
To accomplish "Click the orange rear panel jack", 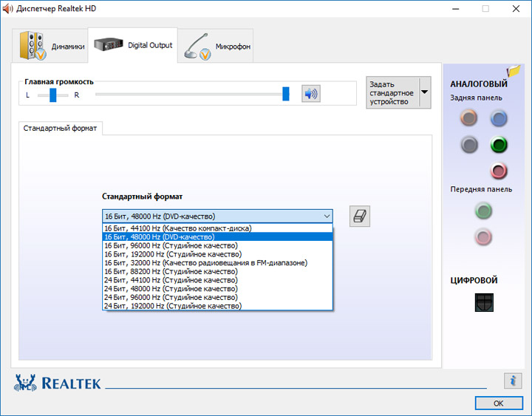I will (x=469, y=117).
